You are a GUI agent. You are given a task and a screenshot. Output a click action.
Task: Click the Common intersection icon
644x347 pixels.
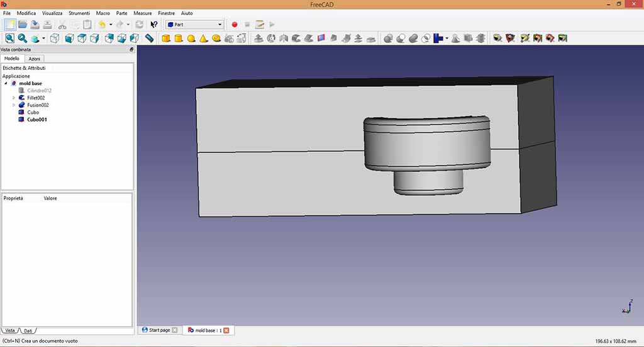coord(426,38)
